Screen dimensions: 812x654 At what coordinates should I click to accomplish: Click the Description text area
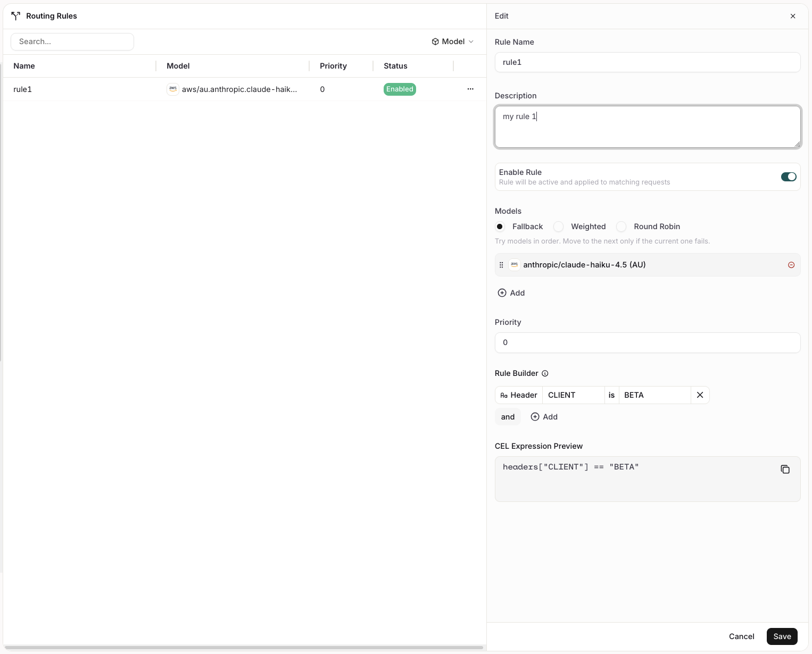coord(648,127)
